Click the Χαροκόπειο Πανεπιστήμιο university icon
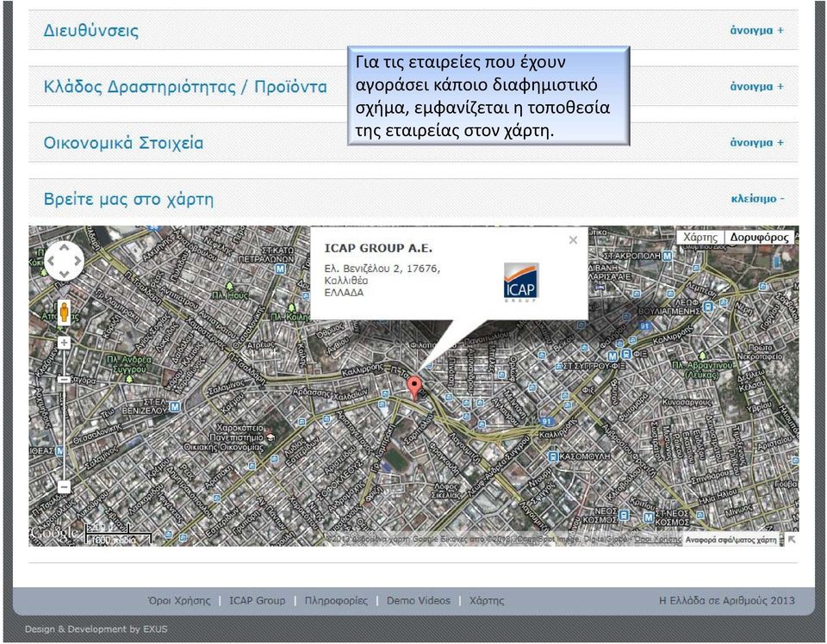This screenshot has width=827, height=644. pos(270,437)
